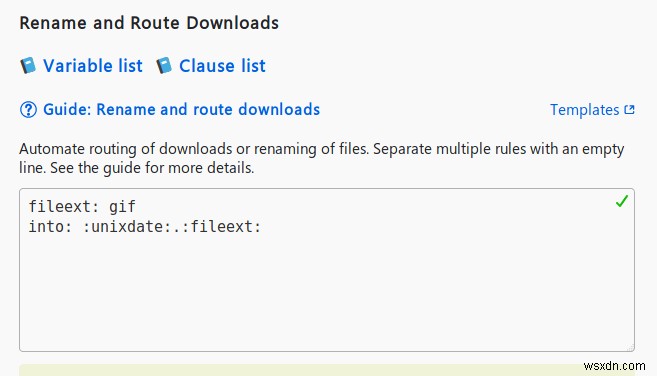Click the external-link icon next to Templates
This screenshot has height=376, width=657.
pyautogui.click(x=629, y=109)
